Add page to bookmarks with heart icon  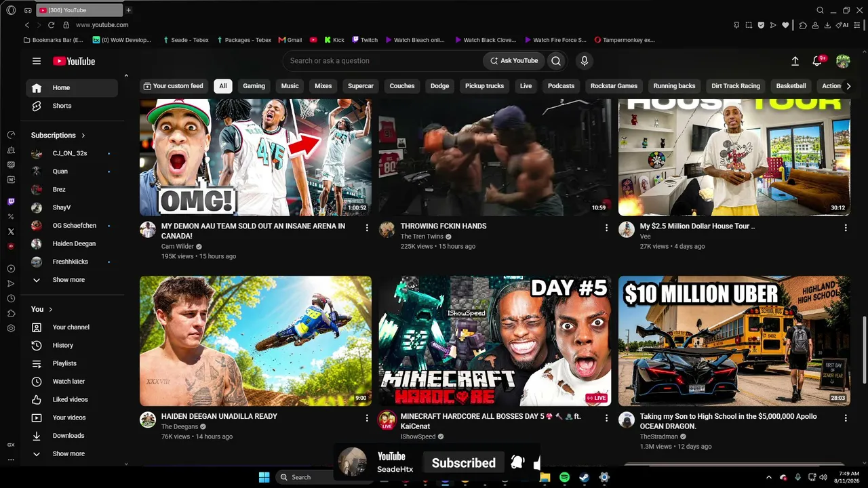tap(785, 25)
